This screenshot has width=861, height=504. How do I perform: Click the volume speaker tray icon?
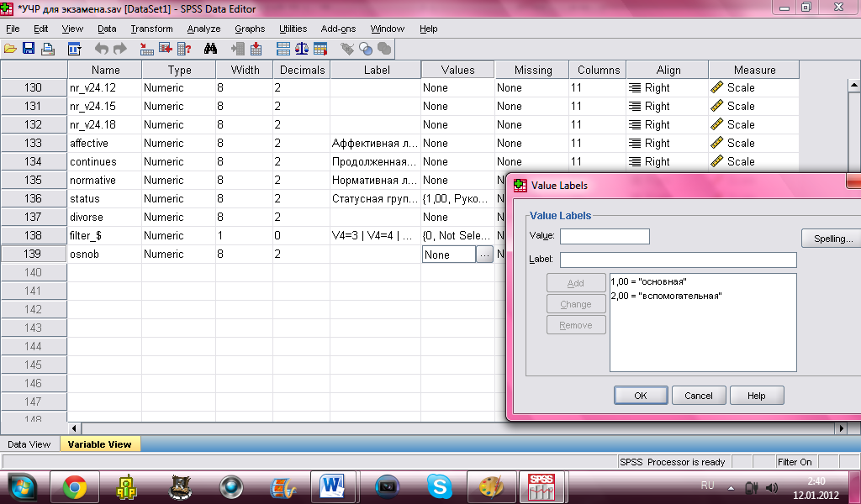[772, 487]
